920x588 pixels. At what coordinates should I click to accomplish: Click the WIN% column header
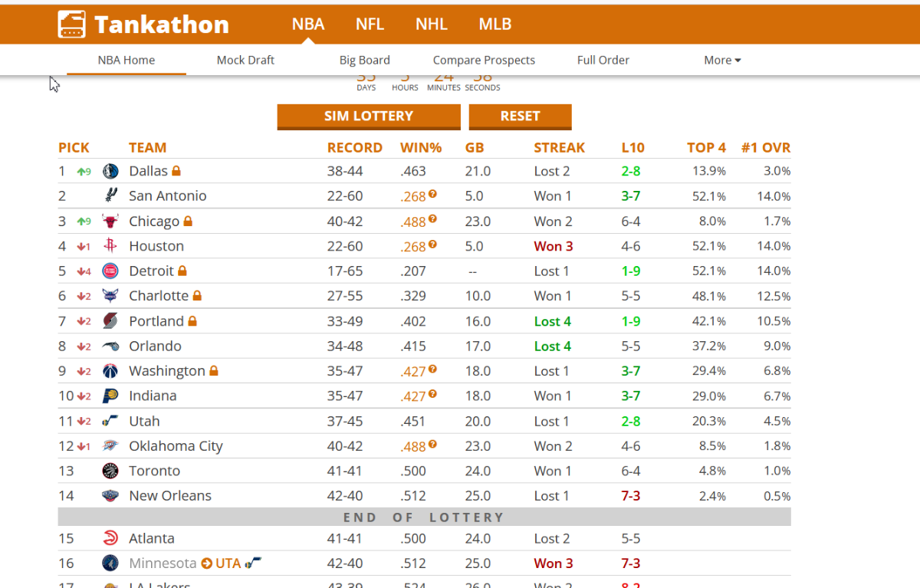(421, 148)
